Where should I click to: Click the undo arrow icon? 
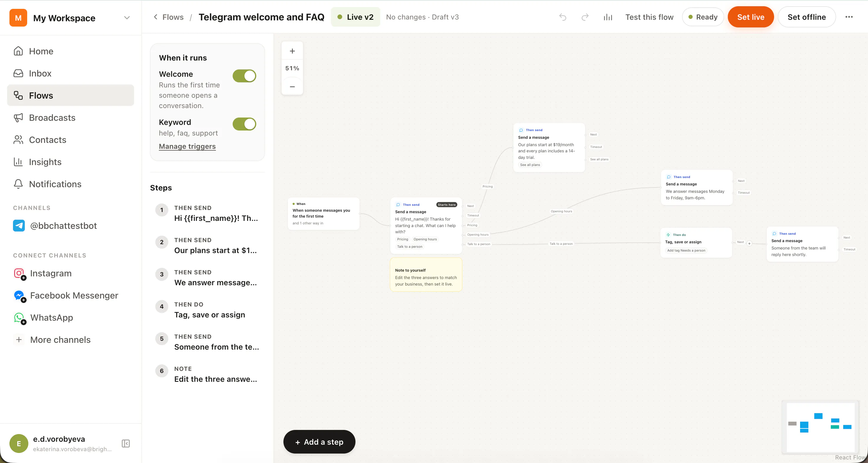[563, 17]
